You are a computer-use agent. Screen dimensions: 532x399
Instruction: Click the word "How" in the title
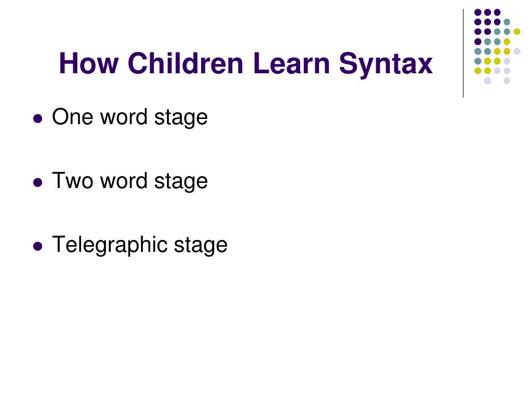click(89, 63)
